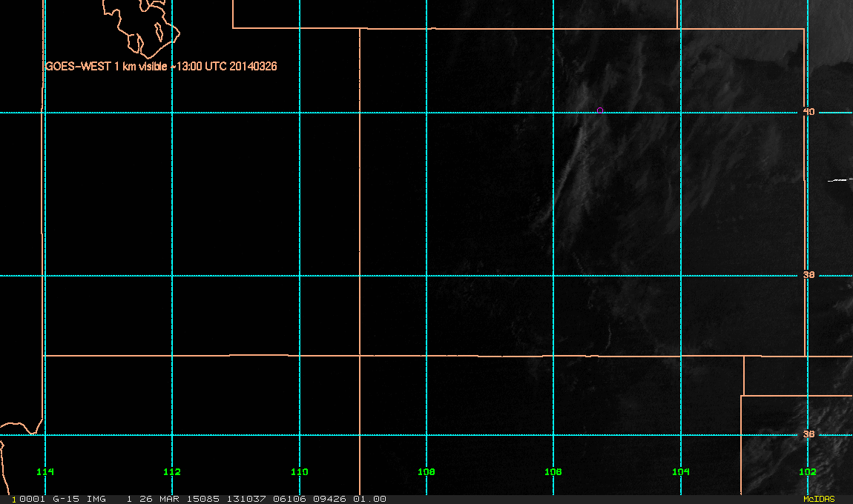The height and width of the screenshot is (504, 853).
Task: Click the 06106 value in status bar
Action: pyautogui.click(x=290, y=499)
